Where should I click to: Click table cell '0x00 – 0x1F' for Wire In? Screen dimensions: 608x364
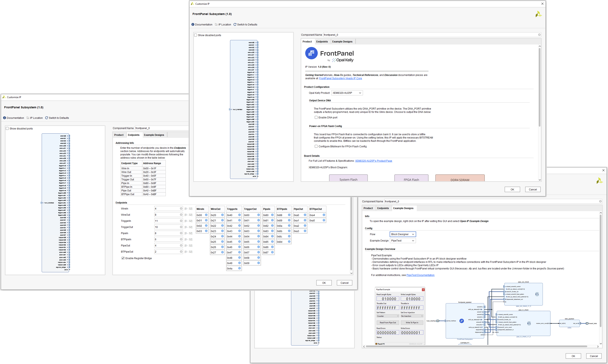(x=154, y=168)
